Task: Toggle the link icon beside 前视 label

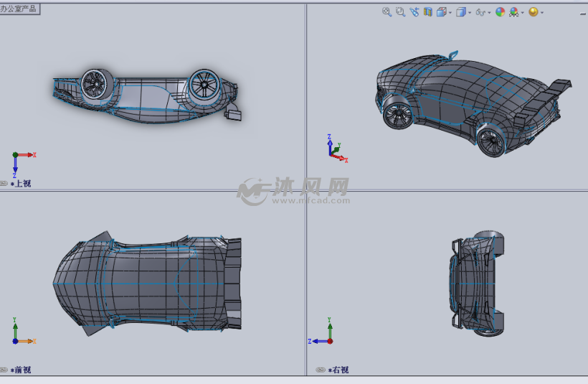Action: pyautogui.click(x=4, y=370)
